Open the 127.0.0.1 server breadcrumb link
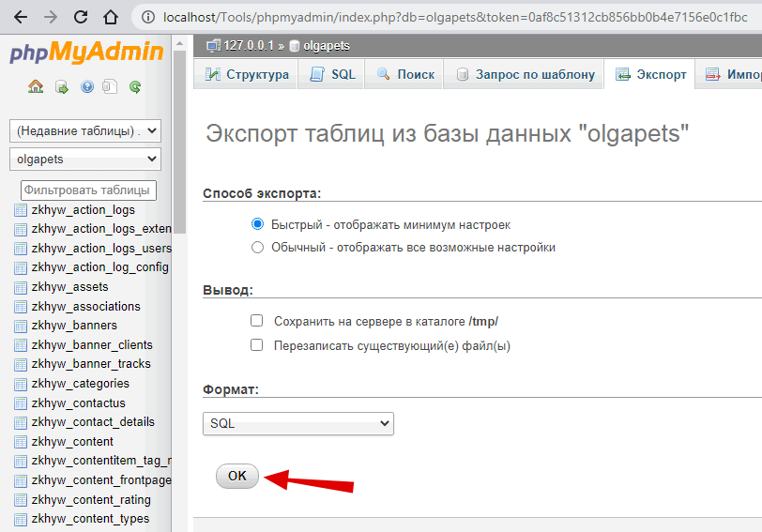This screenshot has height=532, width=762. [x=249, y=46]
